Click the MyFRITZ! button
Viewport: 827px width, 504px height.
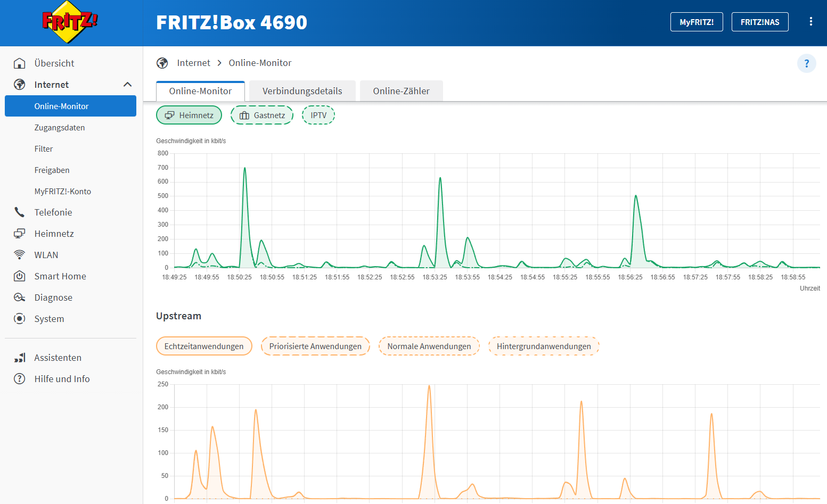click(696, 22)
